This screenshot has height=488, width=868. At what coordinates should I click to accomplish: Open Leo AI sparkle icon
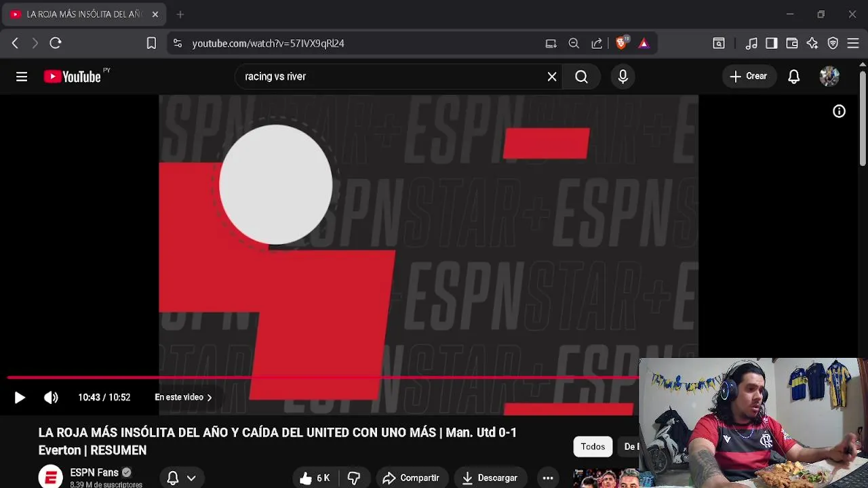click(812, 43)
